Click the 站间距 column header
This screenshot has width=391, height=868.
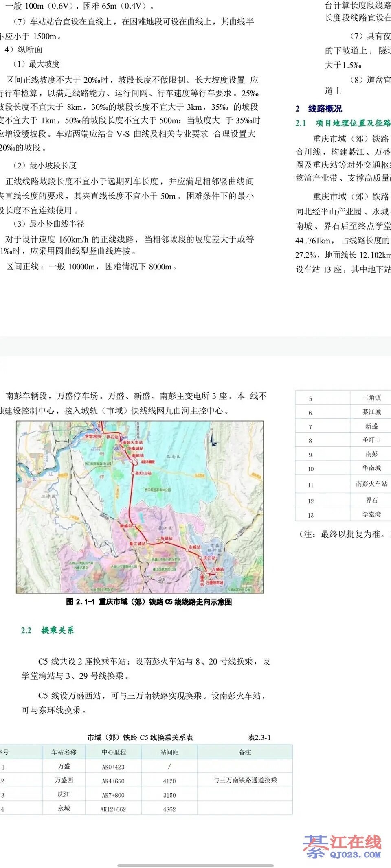pyautogui.click(x=169, y=752)
